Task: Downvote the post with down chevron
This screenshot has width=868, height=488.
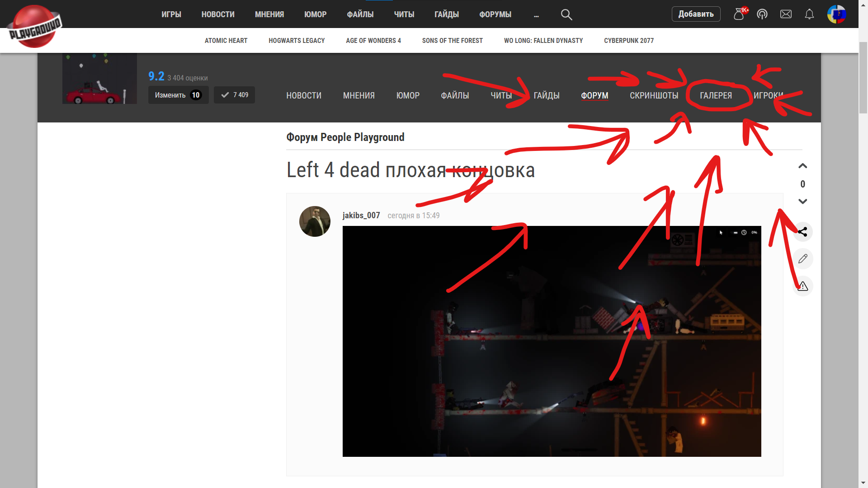Action: tap(802, 202)
